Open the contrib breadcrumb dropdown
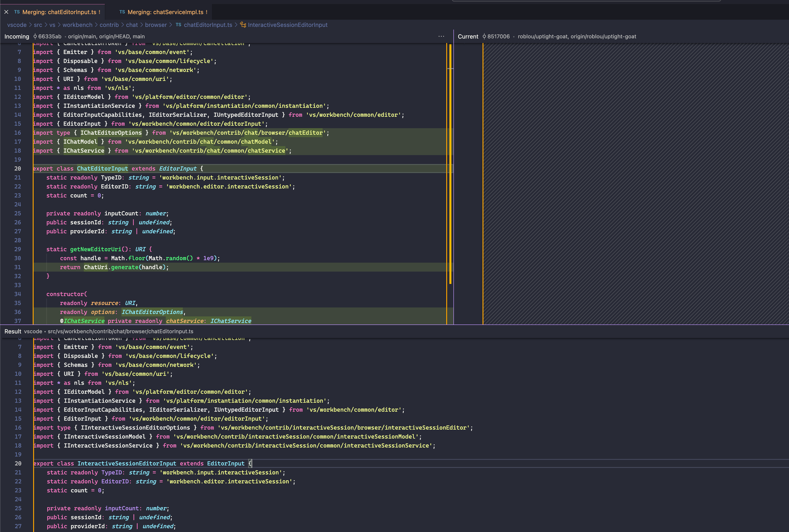Screen dimensions: 789x532 point(109,25)
